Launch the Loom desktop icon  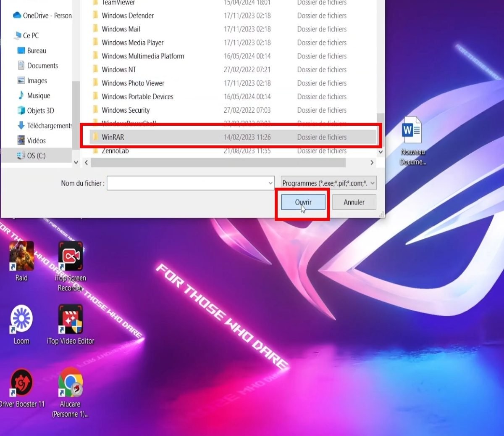click(21, 319)
